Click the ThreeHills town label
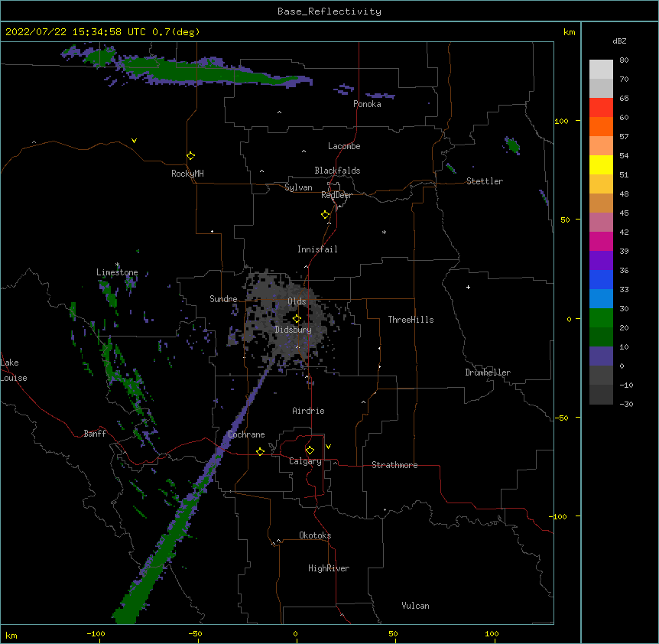This screenshot has width=659, height=644. click(411, 320)
